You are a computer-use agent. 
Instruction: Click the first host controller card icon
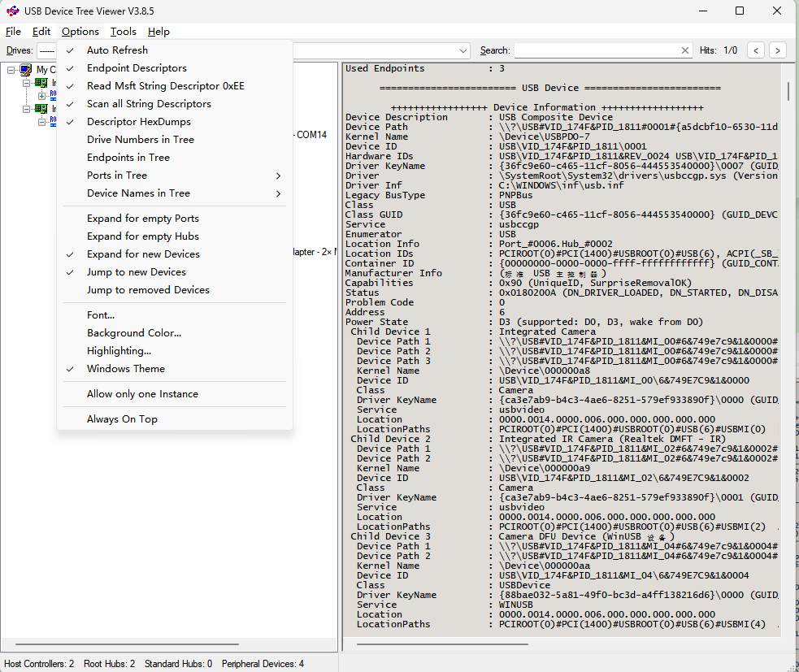pyautogui.click(x=41, y=83)
